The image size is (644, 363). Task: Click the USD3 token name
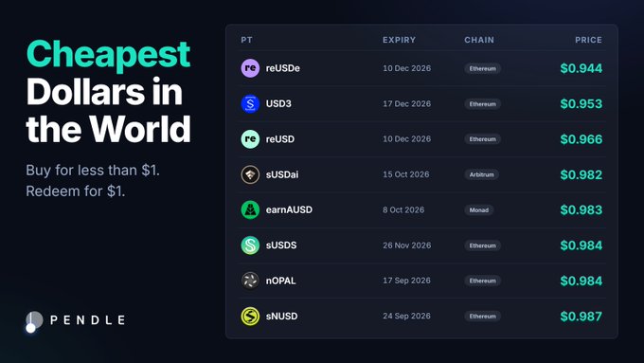click(278, 103)
